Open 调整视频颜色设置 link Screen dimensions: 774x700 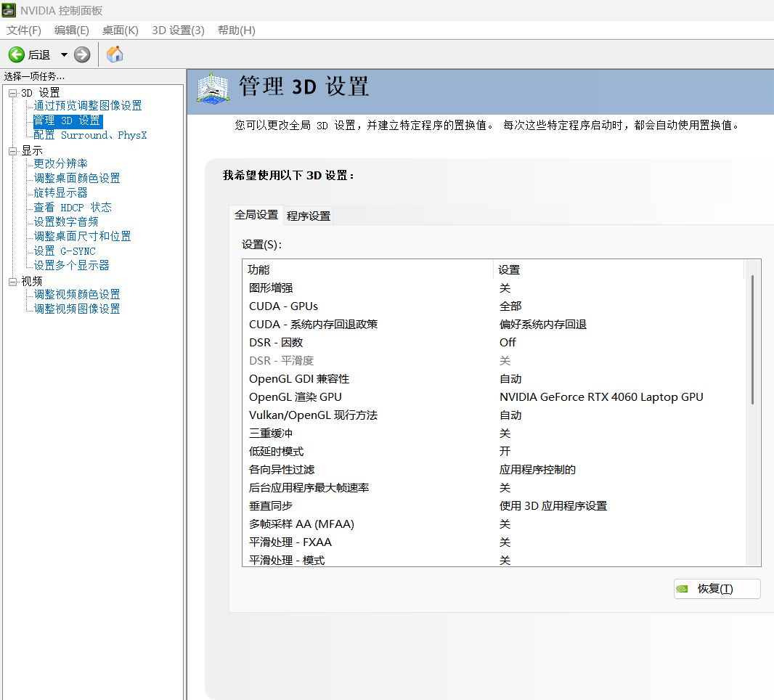76,295
